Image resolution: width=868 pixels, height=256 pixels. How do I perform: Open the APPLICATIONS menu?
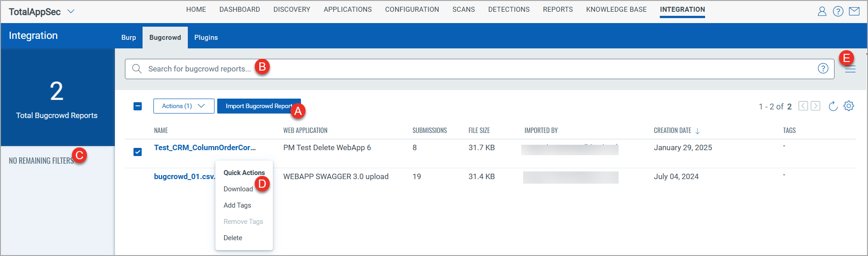[348, 9]
